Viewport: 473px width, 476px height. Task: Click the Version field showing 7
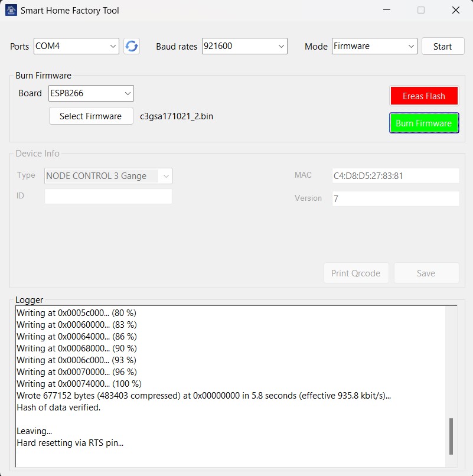(395, 199)
